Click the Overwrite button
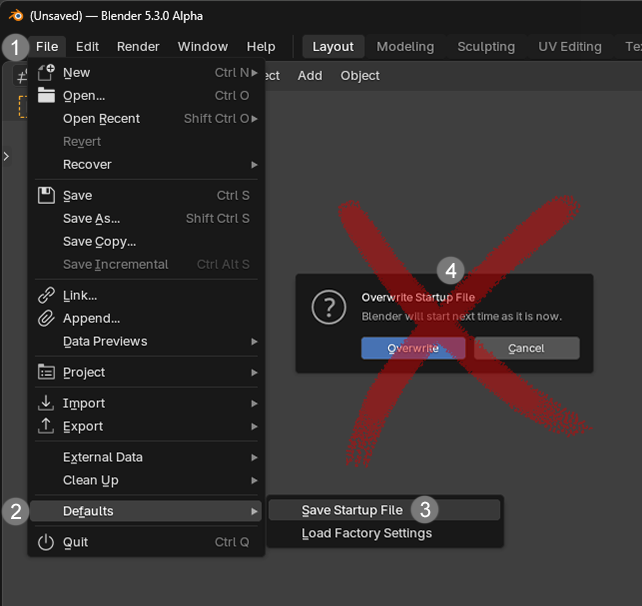Viewport: 642px width, 606px height. tap(413, 348)
